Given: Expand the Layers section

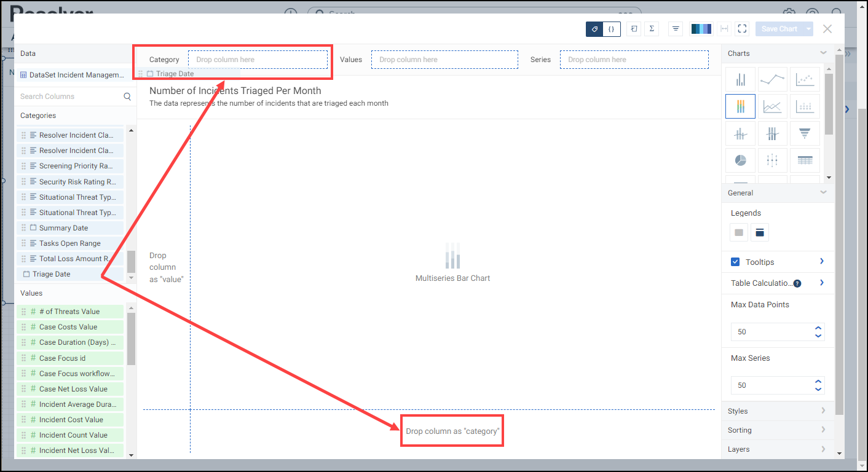Looking at the screenshot, I should pyautogui.click(x=823, y=449).
